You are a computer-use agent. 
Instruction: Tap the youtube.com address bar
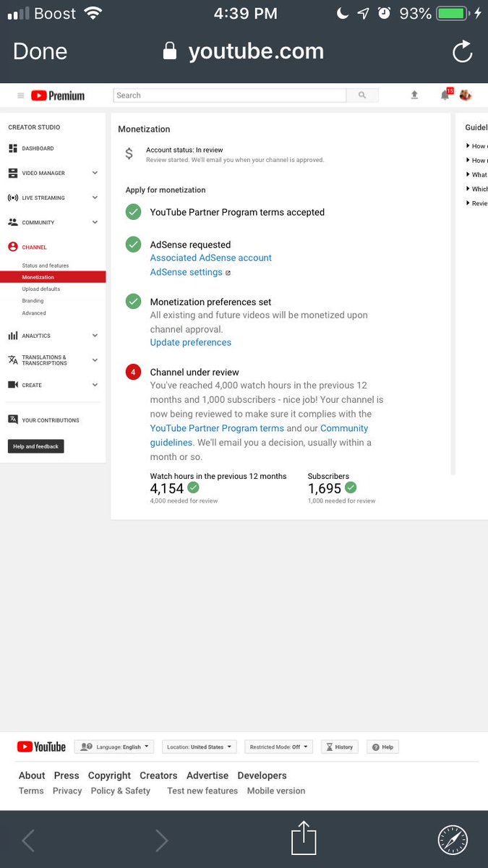244,51
